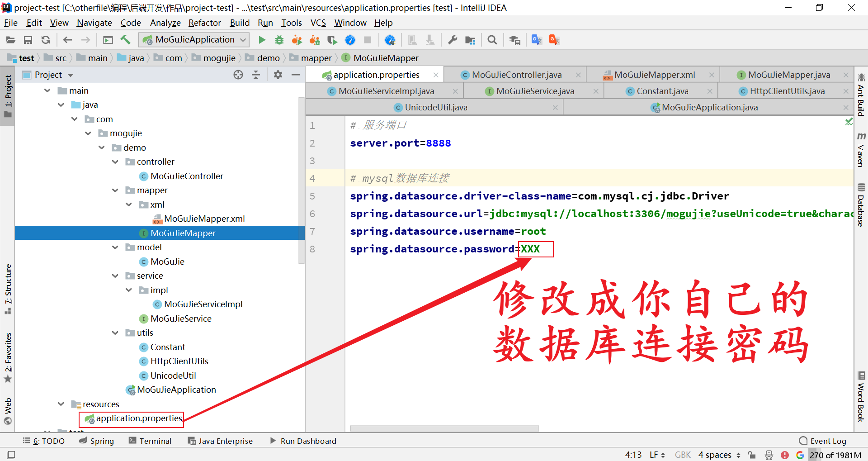868x461 pixels.
Task: Toggle the Maven side panel
Action: pyautogui.click(x=861, y=150)
